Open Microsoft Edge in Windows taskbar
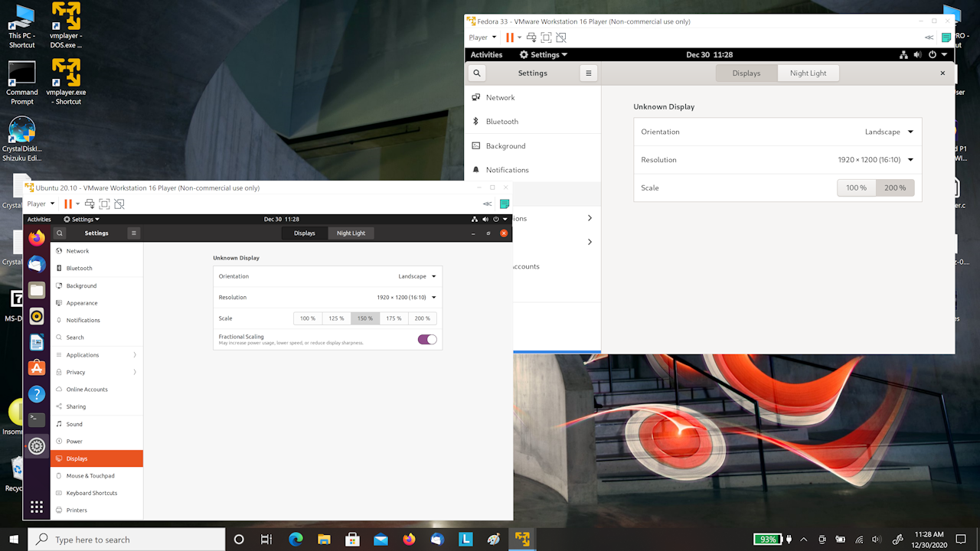 point(296,540)
